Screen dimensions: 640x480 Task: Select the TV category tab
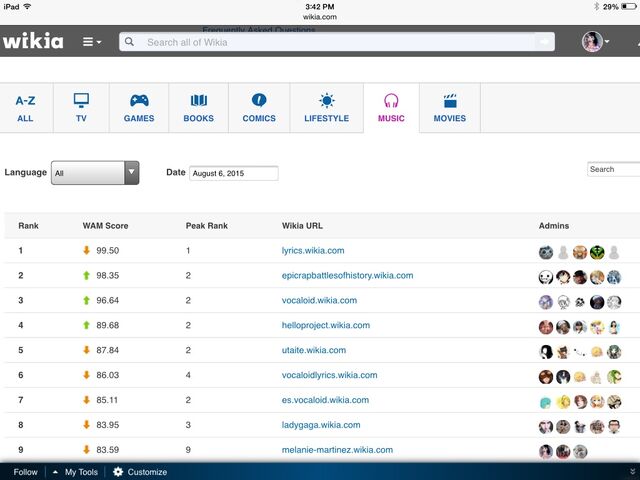(x=81, y=108)
